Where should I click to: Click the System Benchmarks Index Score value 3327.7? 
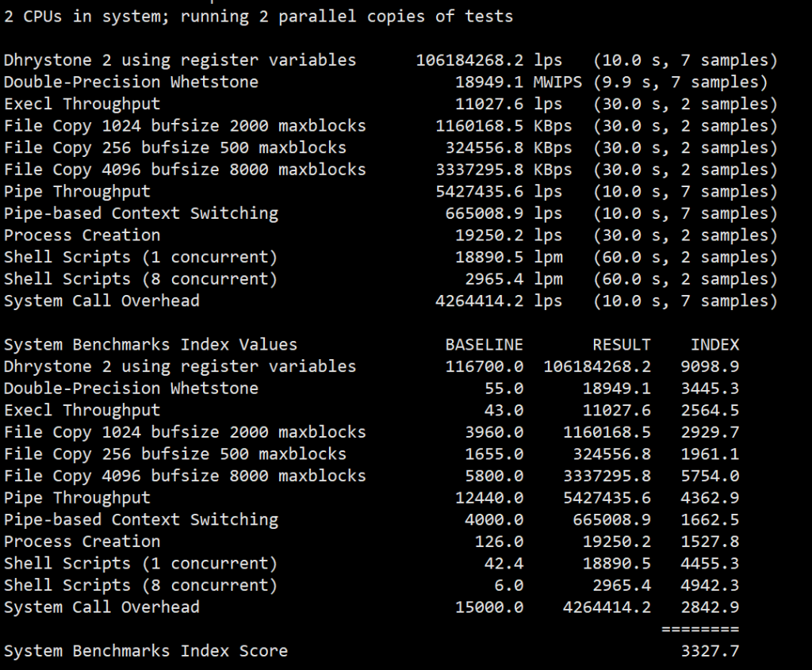coord(710,651)
